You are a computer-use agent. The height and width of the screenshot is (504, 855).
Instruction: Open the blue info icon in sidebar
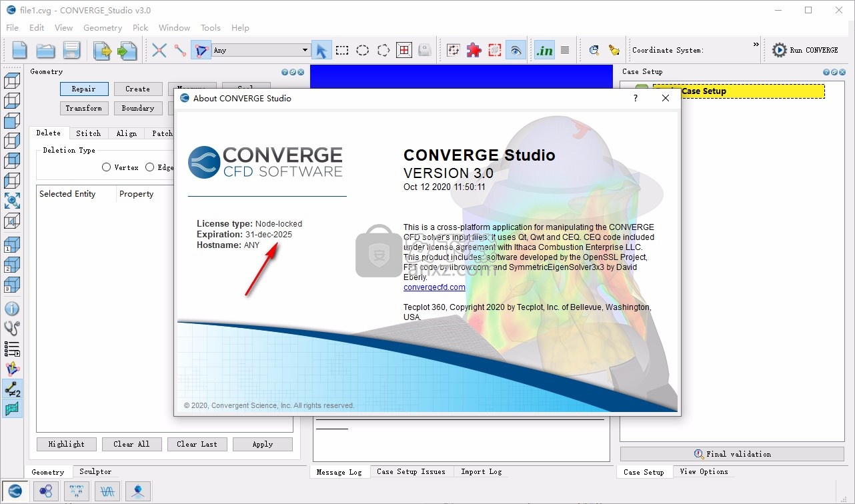12,309
